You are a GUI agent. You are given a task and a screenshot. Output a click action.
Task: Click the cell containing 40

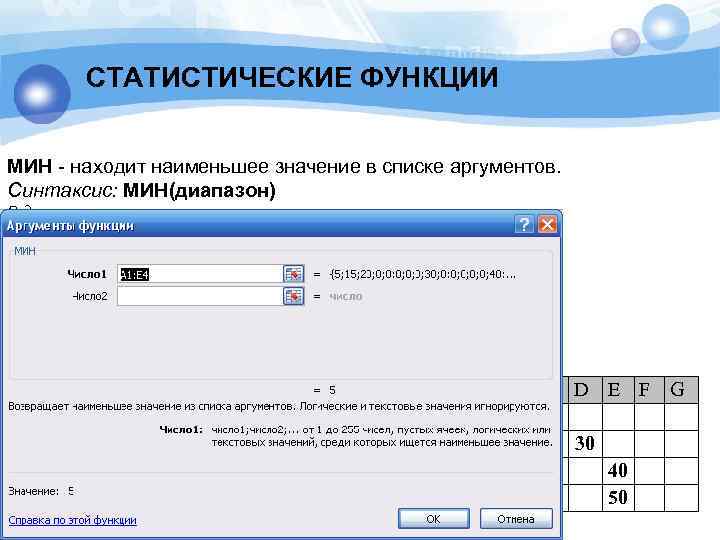pyautogui.click(x=618, y=471)
